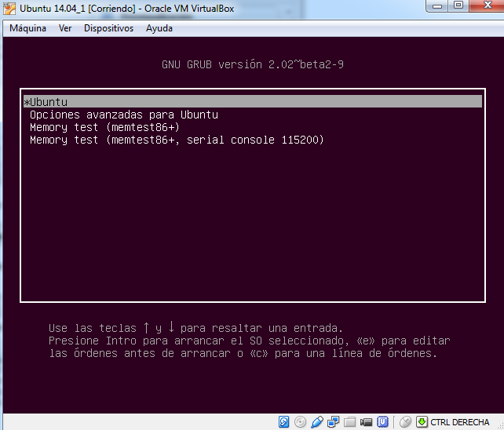The image size is (504, 430).
Task: Open the USB devices status icon
Action: 317,421
